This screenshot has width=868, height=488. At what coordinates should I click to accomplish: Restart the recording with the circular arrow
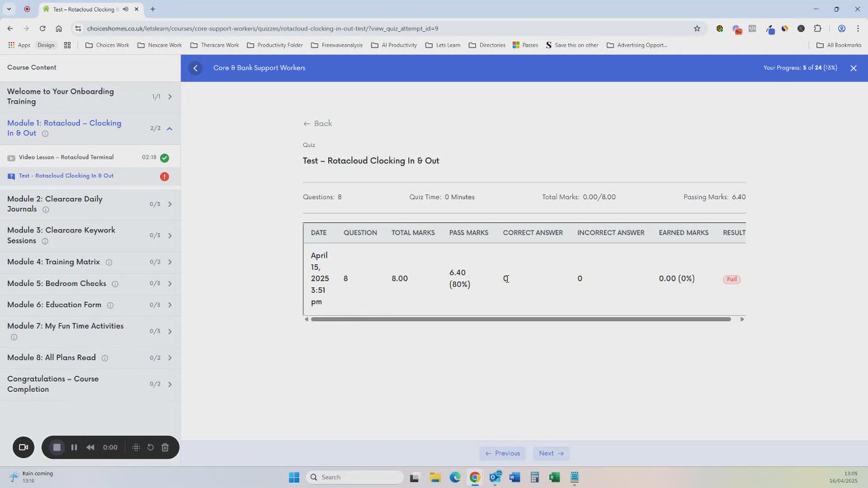point(151,447)
